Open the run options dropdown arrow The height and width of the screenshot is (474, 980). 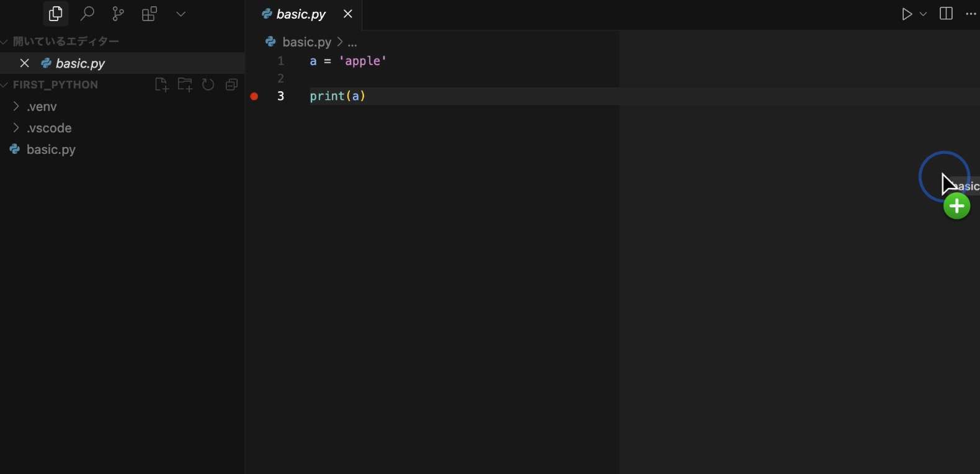[x=924, y=14]
